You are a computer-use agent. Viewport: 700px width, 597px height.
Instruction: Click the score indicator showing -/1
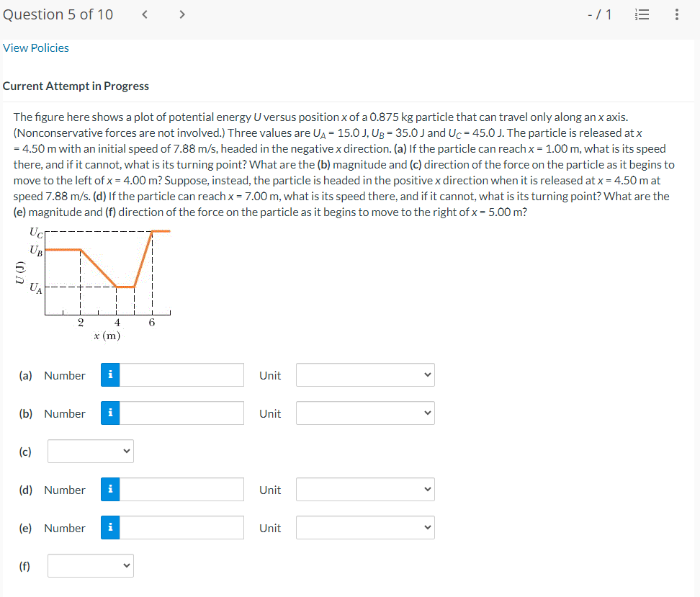[600, 14]
